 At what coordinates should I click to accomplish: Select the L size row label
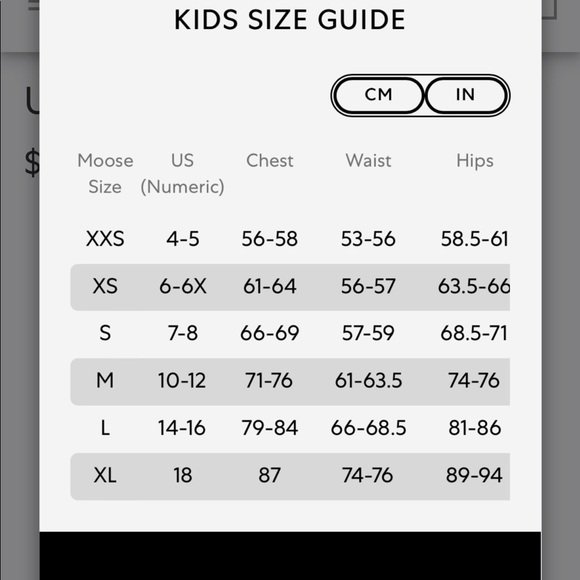[x=105, y=428]
